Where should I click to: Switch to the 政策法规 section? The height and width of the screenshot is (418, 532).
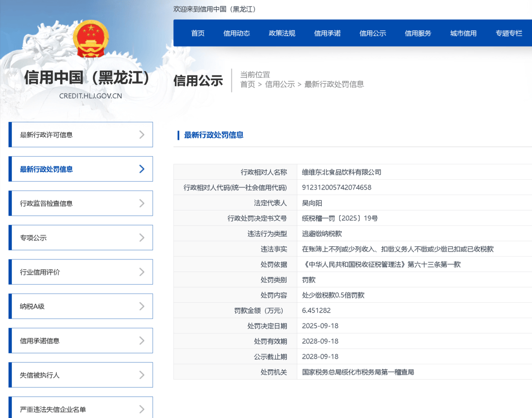pyautogui.click(x=282, y=33)
